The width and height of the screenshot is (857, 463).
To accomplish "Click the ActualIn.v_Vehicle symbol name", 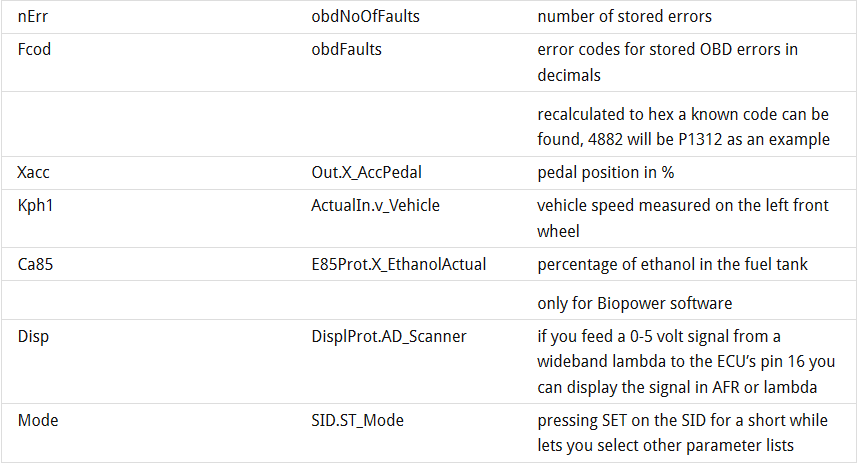I will (375, 205).
